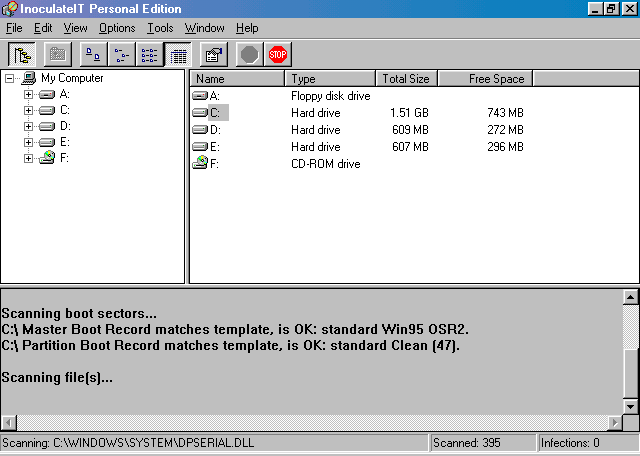
Task: Expand the F: drive node
Action: point(28,158)
